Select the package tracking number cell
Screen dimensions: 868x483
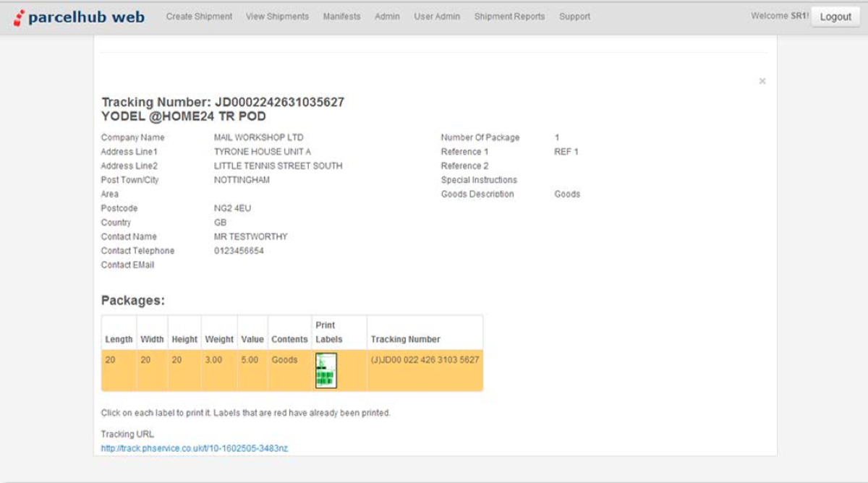(x=425, y=360)
